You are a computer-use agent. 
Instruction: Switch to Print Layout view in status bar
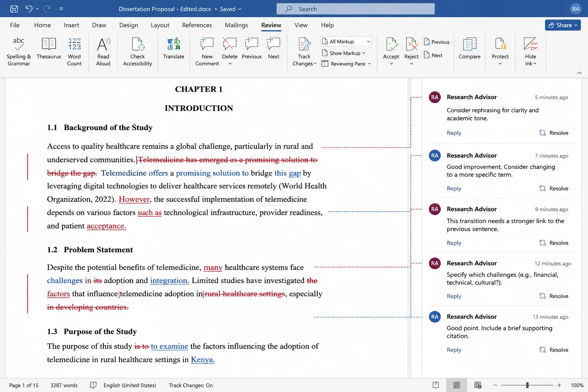(x=457, y=385)
